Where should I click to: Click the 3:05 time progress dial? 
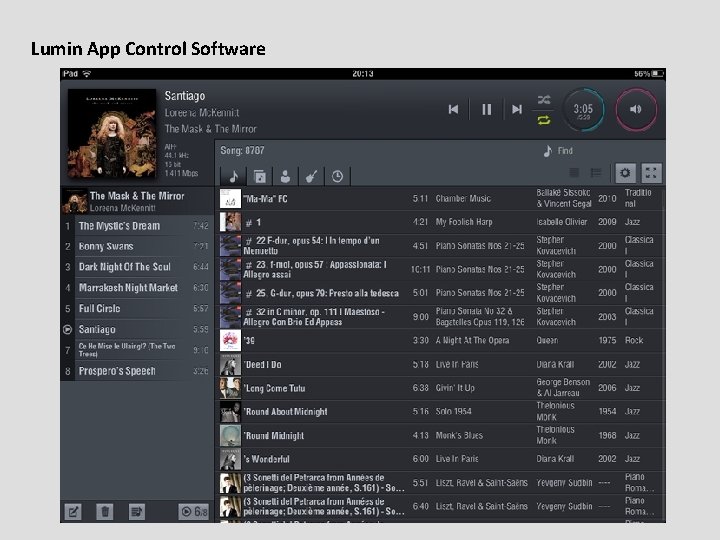(x=583, y=110)
